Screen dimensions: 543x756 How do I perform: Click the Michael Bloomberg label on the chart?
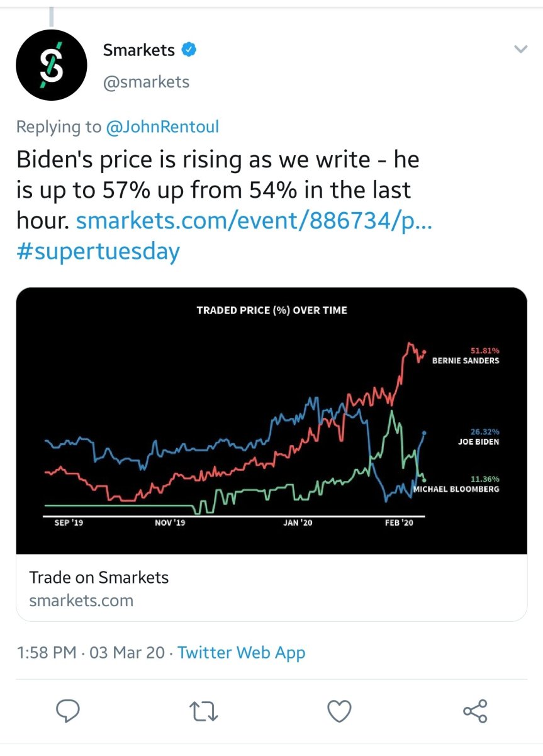456,488
